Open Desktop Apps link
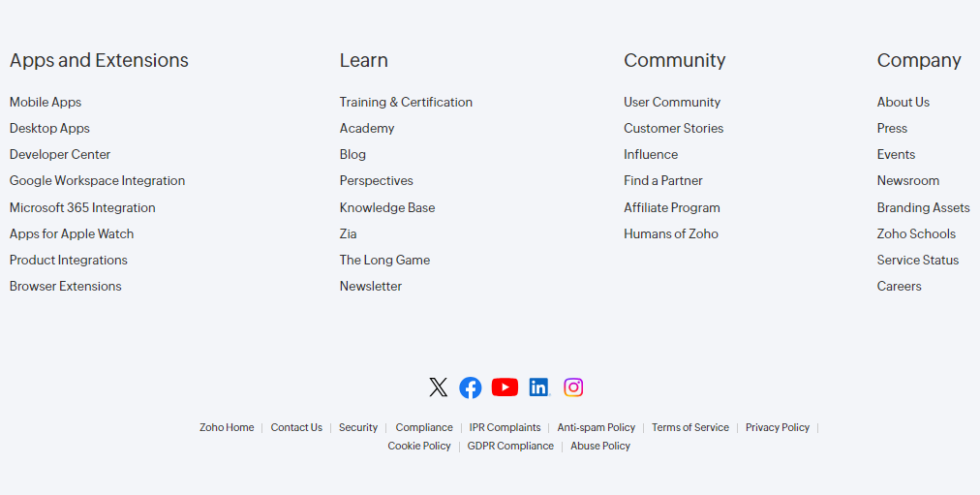The width and height of the screenshot is (980, 495). tap(49, 128)
